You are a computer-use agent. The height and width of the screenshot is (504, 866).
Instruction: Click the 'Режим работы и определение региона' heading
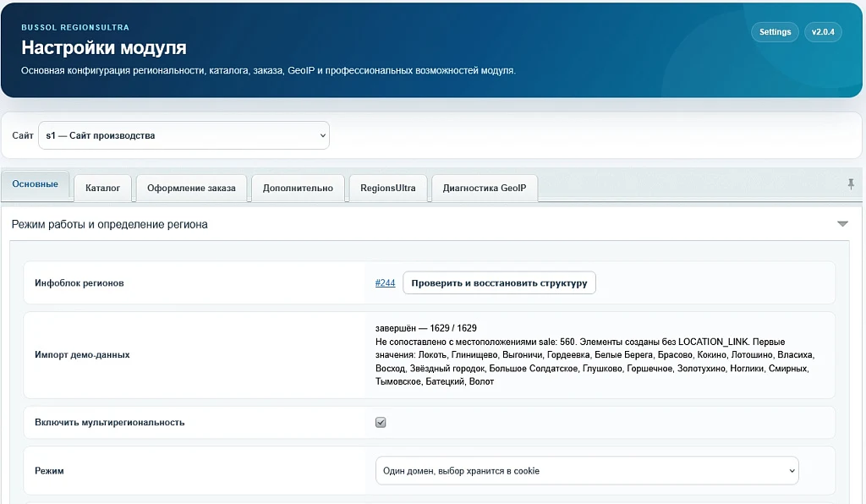109,225
